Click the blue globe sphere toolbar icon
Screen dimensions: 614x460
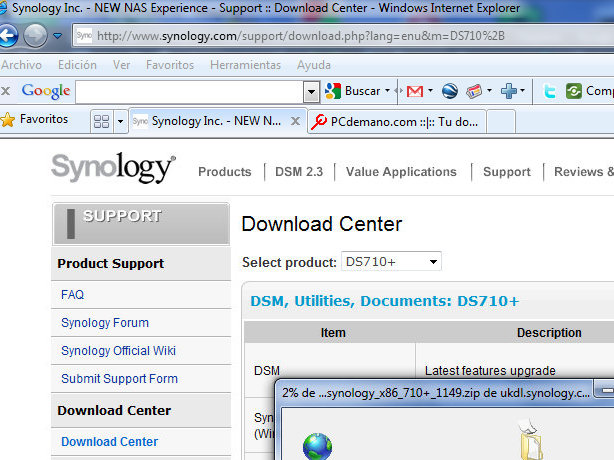[450, 91]
